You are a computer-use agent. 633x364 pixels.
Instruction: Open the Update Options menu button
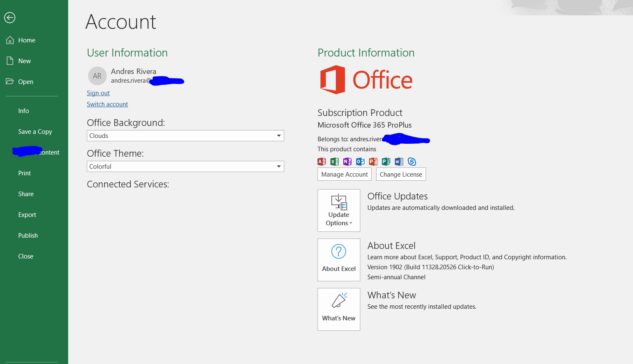click(x=339, y=211)
